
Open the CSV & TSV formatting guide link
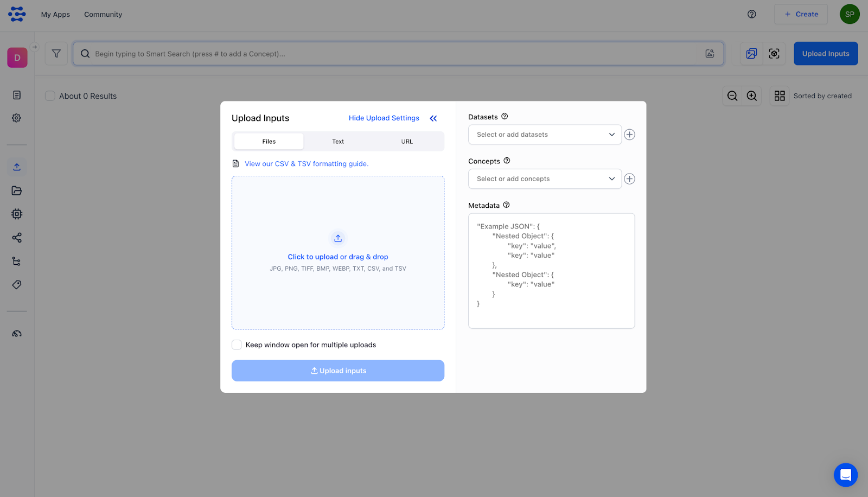point(307,164)
